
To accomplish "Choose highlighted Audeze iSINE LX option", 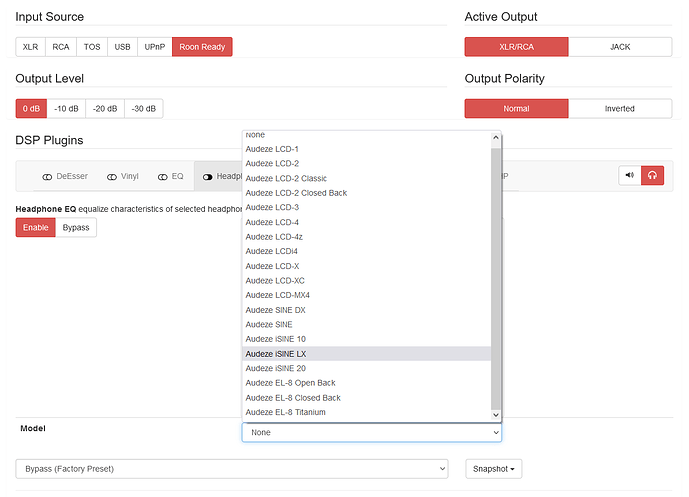I will pyautogui.click(x=366, y=354).
